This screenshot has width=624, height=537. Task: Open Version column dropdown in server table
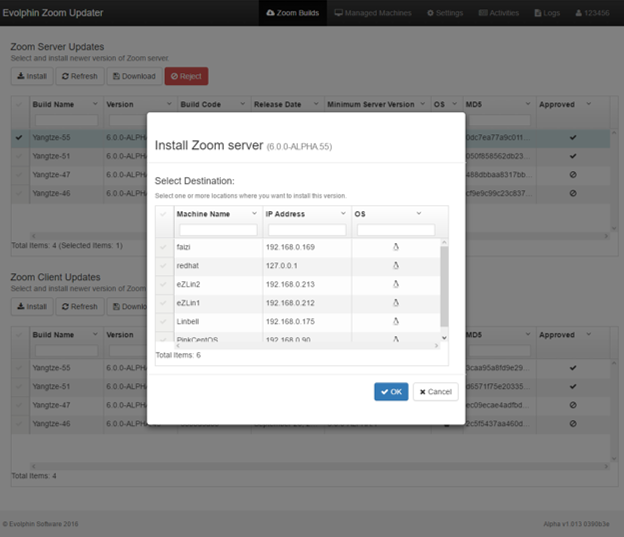click(x=169, y=104)
